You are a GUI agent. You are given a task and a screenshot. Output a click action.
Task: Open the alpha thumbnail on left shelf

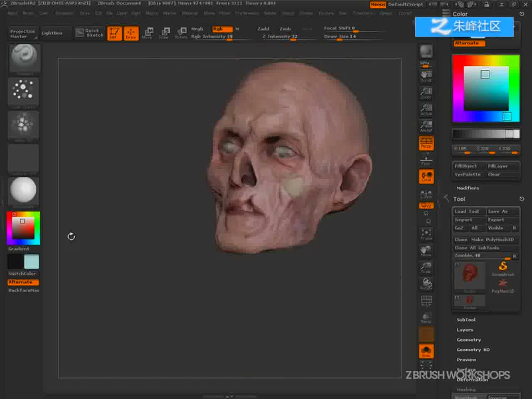tap(23, 125)
